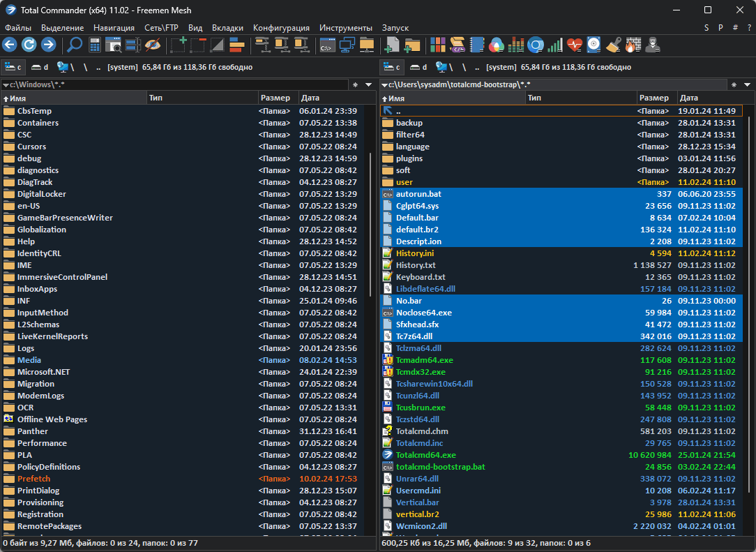Open the Конфигурация menu

tap(281, 27)
